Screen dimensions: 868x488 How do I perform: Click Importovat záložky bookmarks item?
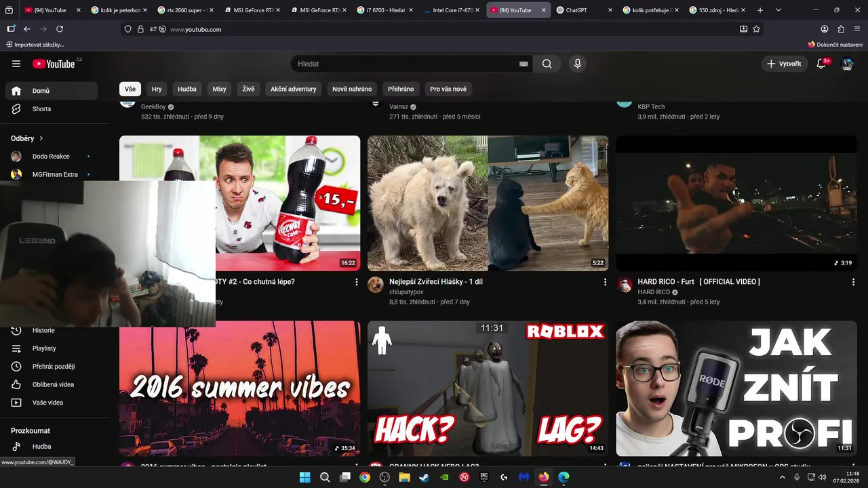point(35,44)
